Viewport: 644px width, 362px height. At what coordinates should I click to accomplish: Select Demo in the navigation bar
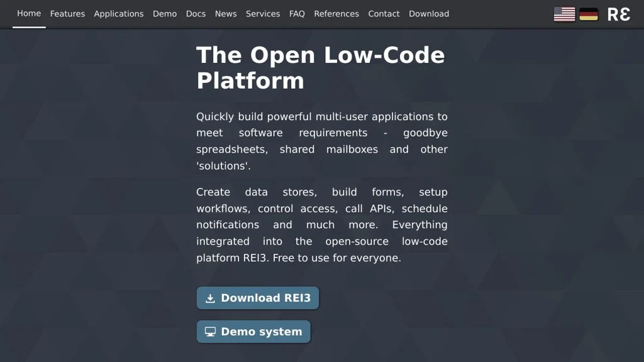point(165,14)
